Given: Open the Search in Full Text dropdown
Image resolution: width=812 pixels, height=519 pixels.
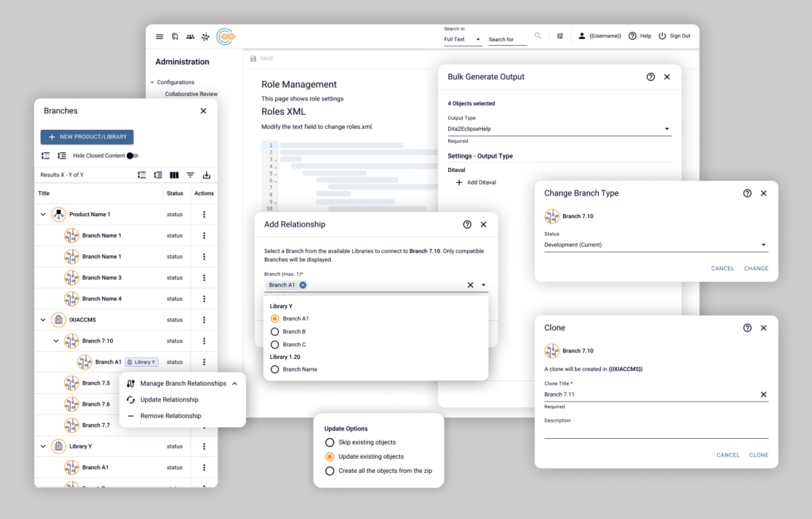Looking at the screenshot, I should [462, 40].
